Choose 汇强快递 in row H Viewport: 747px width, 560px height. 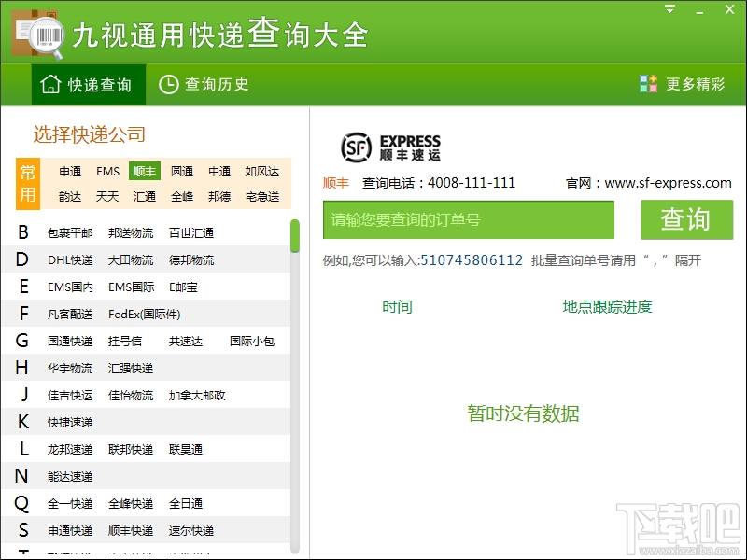coord(131,368)
